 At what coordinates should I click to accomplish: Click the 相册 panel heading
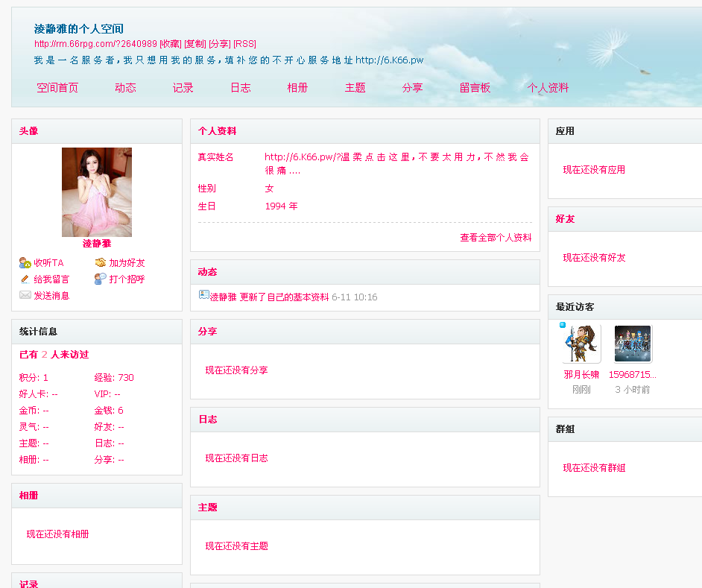tap(28, 496)
